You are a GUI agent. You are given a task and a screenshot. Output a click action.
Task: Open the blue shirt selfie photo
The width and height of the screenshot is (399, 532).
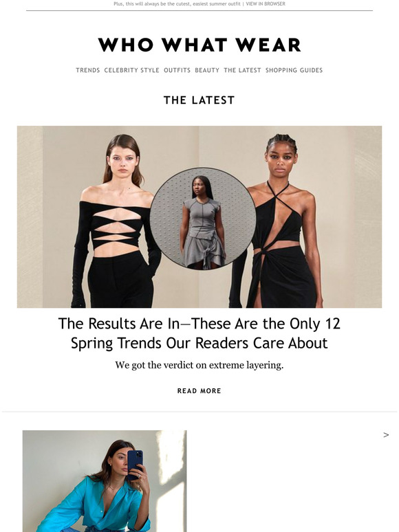[x=105, y=481]
